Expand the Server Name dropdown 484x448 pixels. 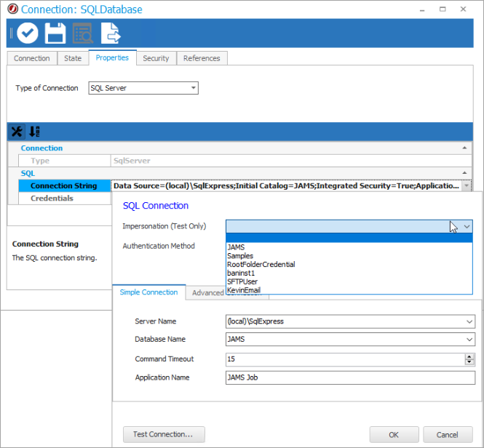coord(469,321)
